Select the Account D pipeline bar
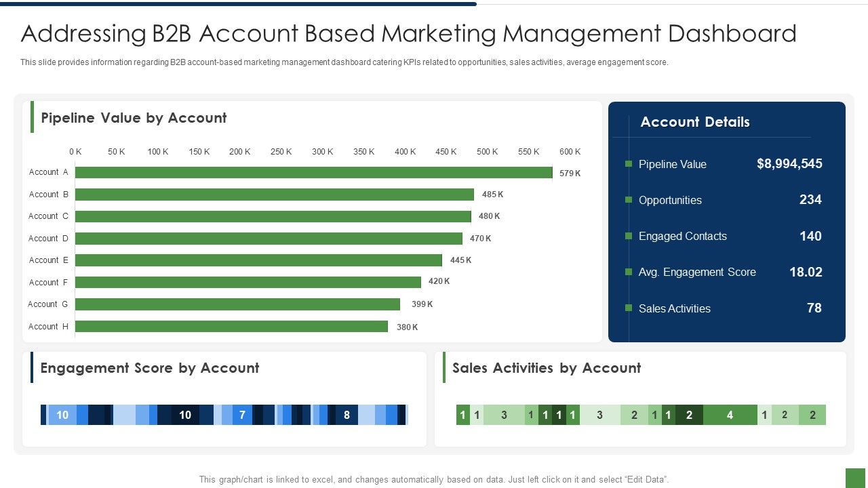868x488 pixels. [269, 239]
